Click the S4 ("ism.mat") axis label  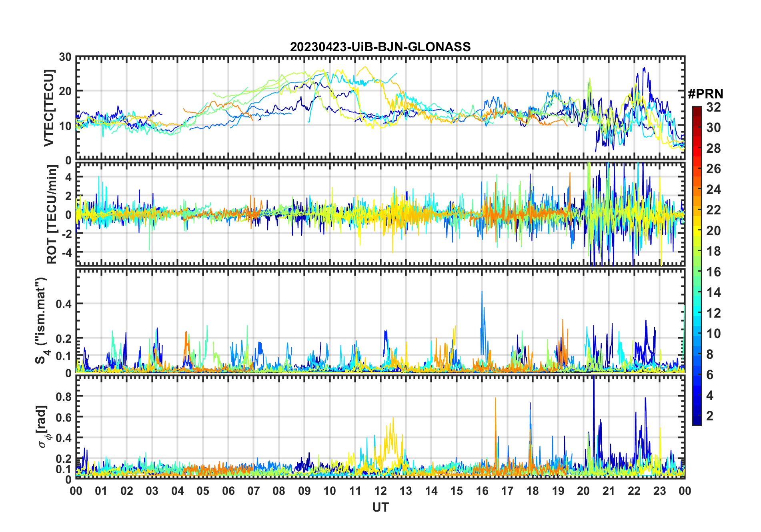(41, 321)
